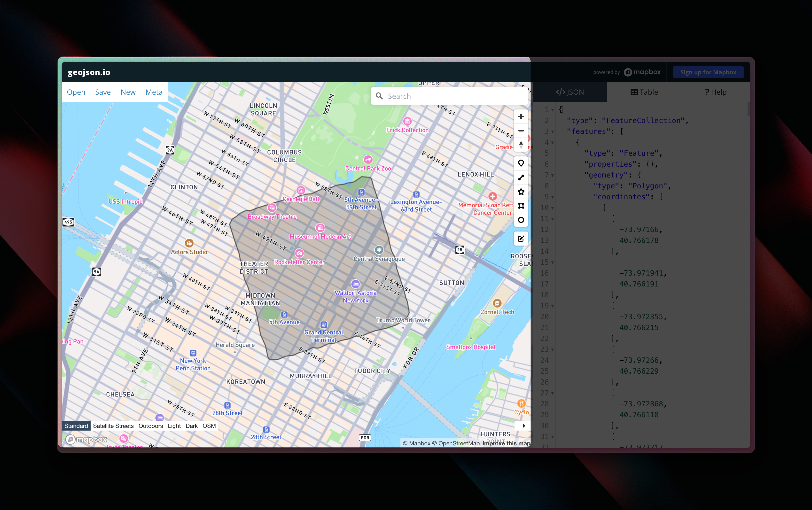Image resolution: width=812 pixels, height=510 pixels.
Task: Switch map style to Satellite Streets
Action: coord(113,426)
